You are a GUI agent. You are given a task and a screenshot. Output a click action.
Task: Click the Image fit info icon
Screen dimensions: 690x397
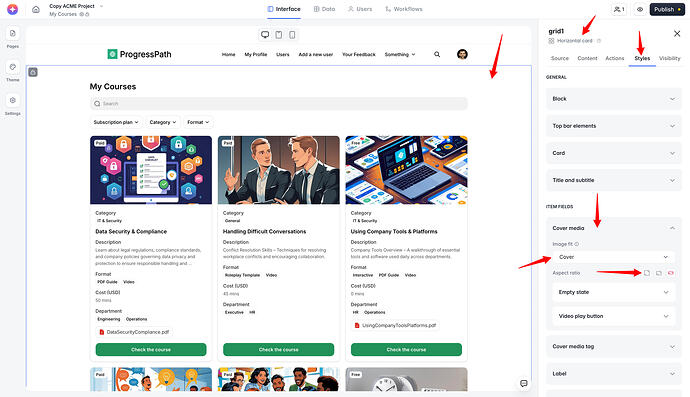[x=576, y=244]
